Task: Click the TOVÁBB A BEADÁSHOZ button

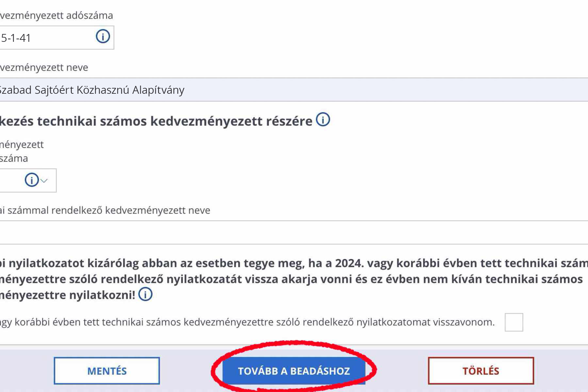Action: tap(294, 371)
